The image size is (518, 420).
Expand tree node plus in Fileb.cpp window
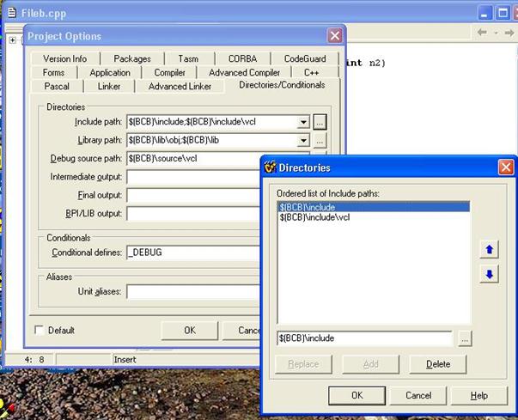(x=13, y=40)
